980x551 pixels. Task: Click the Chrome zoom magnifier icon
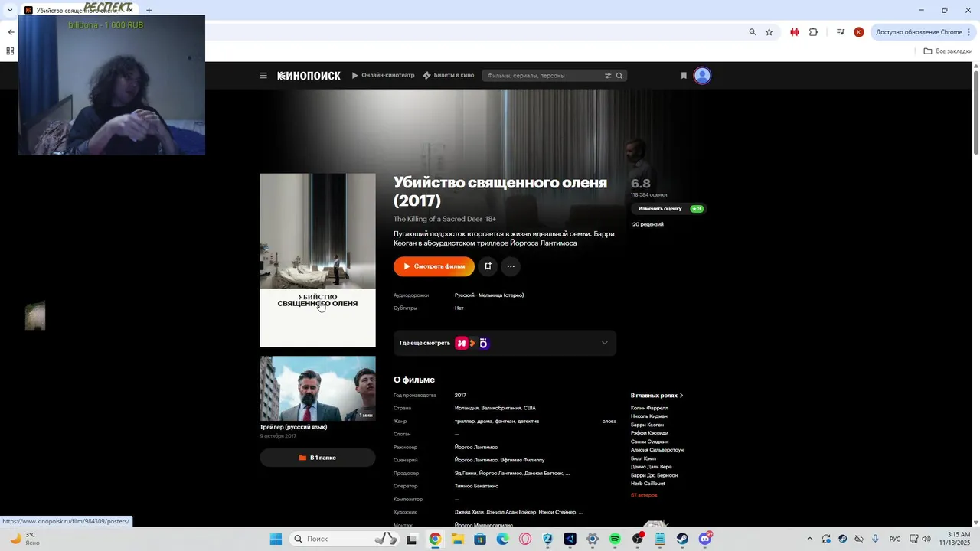(x=753, y=32)
